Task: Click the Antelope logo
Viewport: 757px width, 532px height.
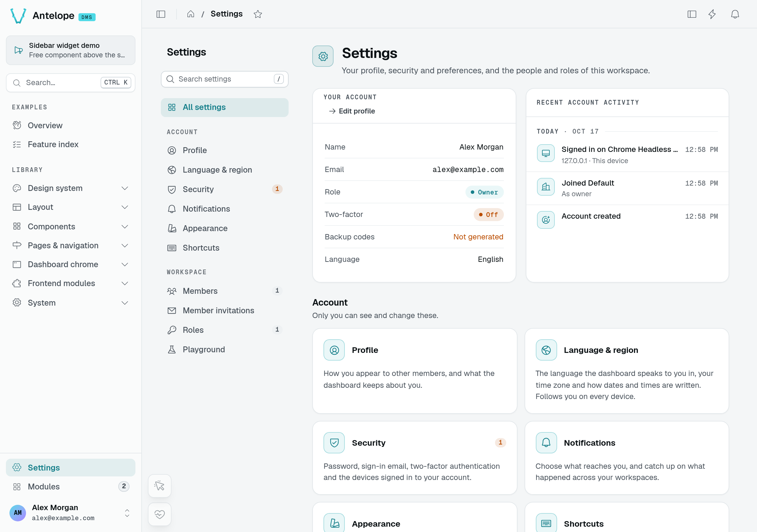Action: 18,16
